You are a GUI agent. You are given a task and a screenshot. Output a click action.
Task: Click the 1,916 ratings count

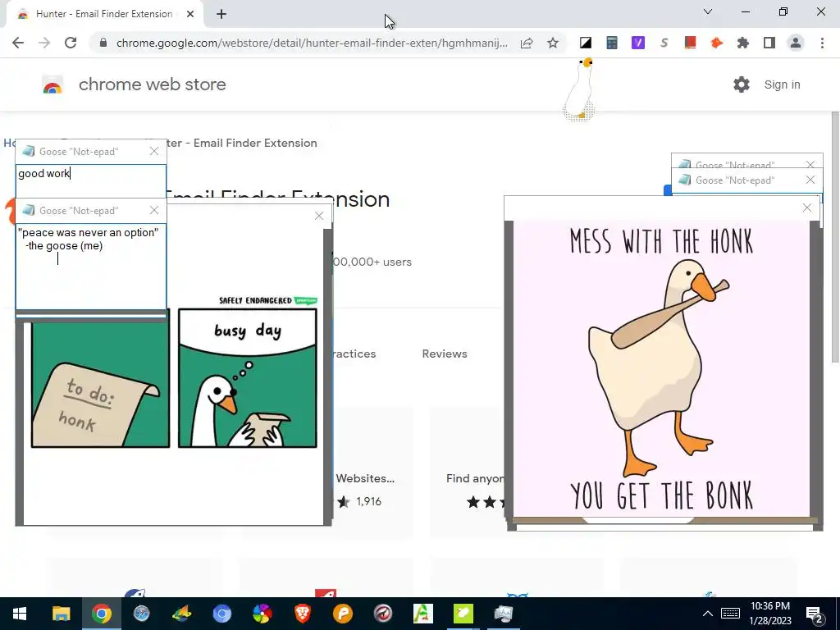click(x=368, y=501)
